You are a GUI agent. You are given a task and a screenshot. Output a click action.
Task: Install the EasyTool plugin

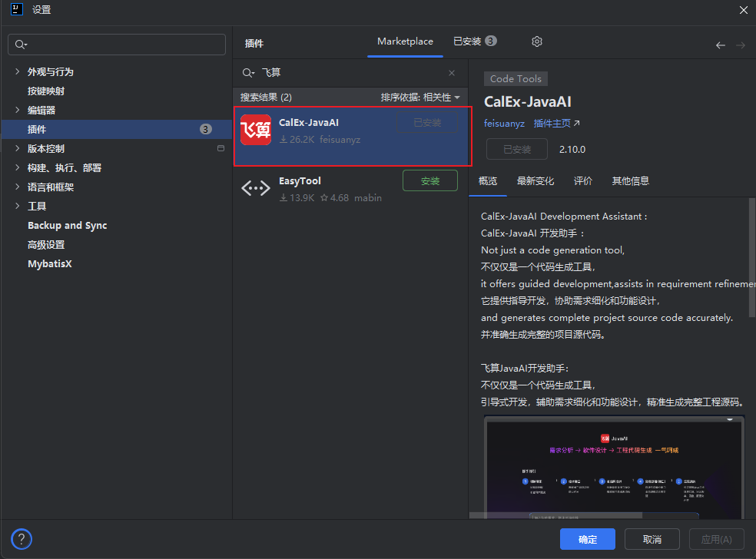coord(430,180)
